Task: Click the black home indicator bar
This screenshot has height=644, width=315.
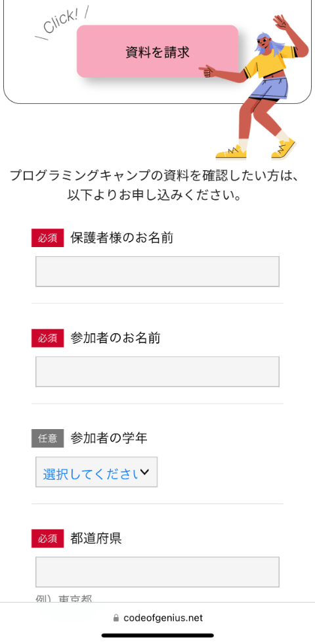Action: pos(157,635)
